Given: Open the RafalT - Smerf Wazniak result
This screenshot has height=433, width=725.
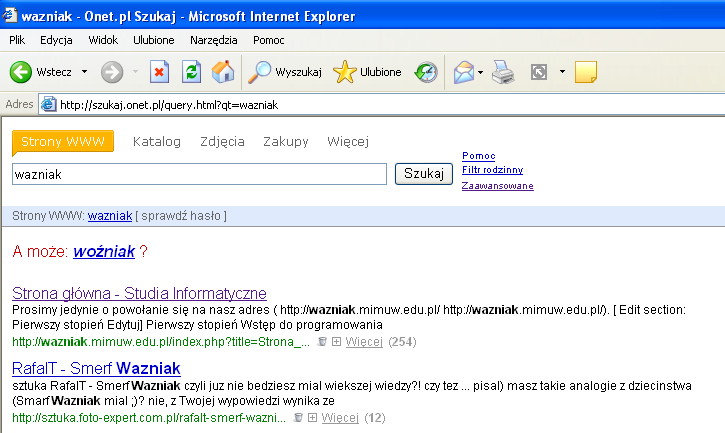Looking at the screenshot, I should pos(96,368).
